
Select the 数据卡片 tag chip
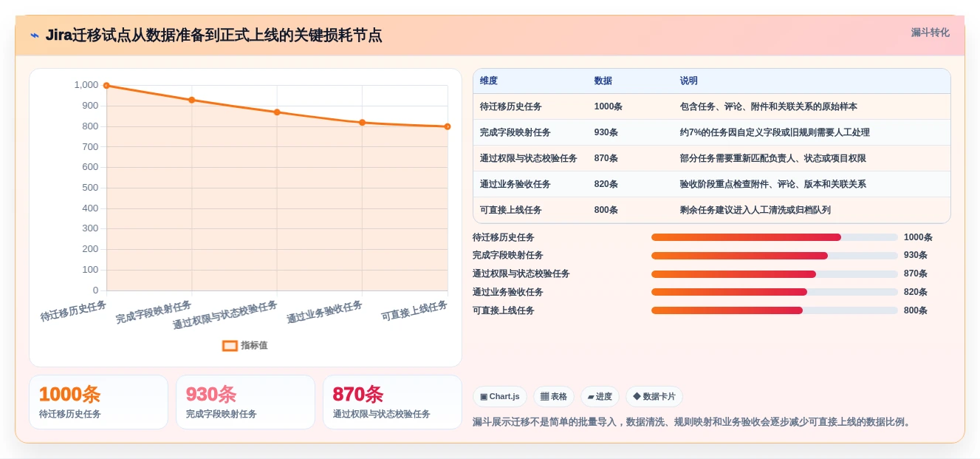click(654, 397)
